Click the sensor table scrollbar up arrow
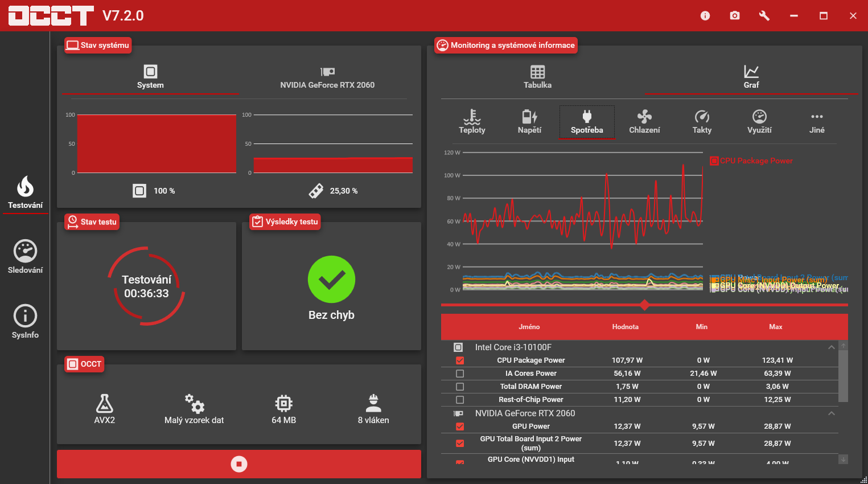 [x=844, y=346]
